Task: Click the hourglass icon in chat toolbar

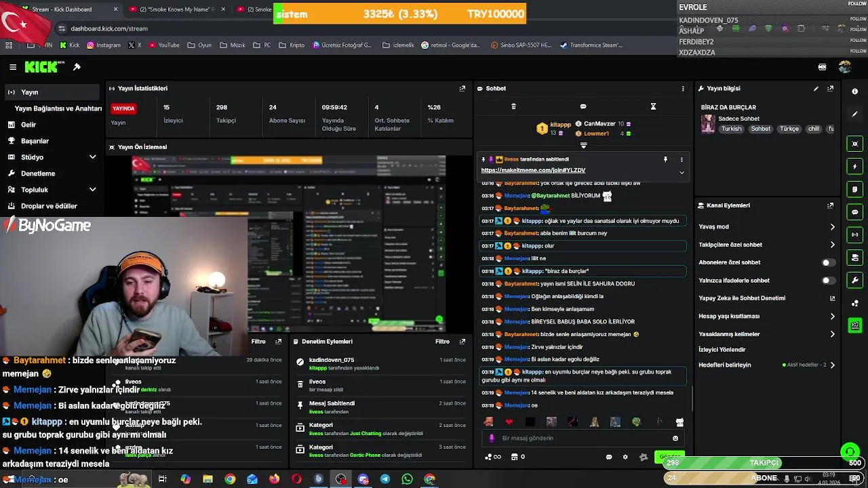Action: point(653,106)
